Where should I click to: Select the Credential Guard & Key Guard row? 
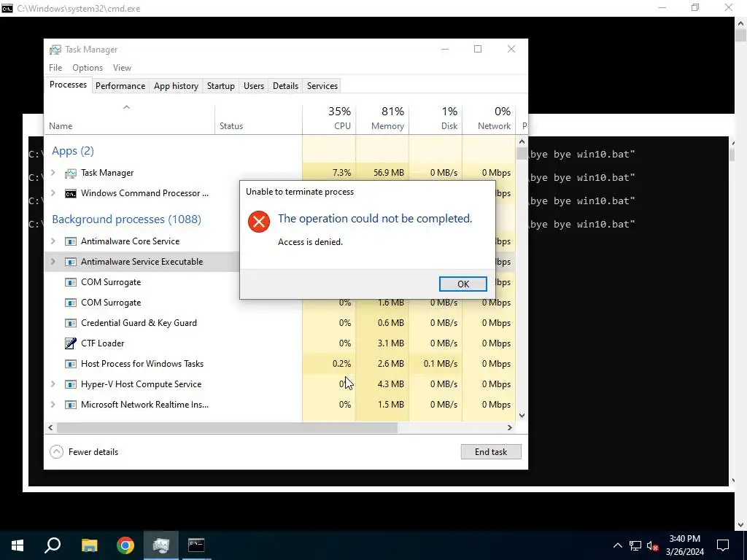coord(280,323)
